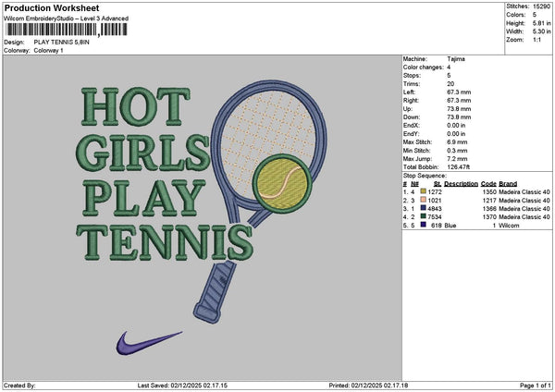Click the Stop Sequence heading
Image resolution: width=555 pixels, height=392 pixels.
pyautogui.click(x=425, y=174)
